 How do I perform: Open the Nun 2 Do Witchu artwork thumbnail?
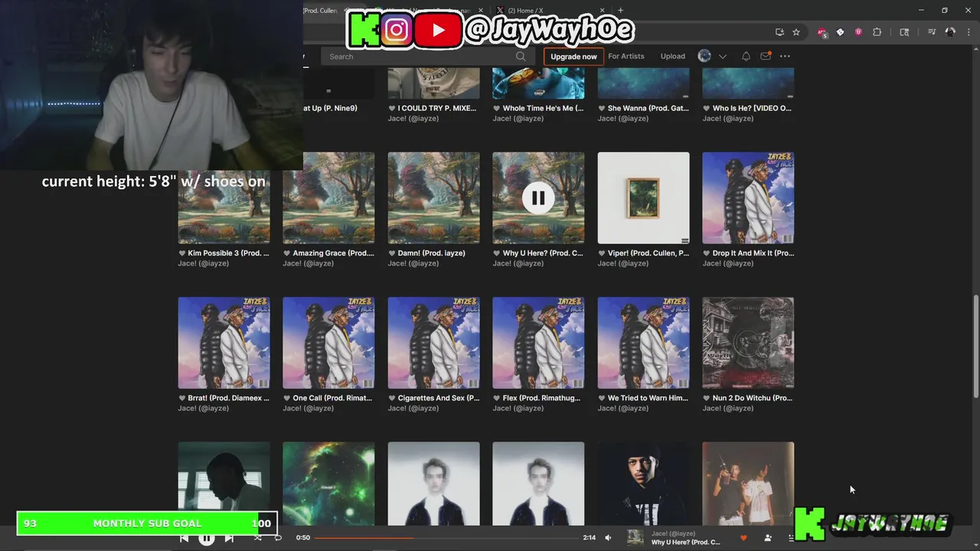tap(748, 343)
